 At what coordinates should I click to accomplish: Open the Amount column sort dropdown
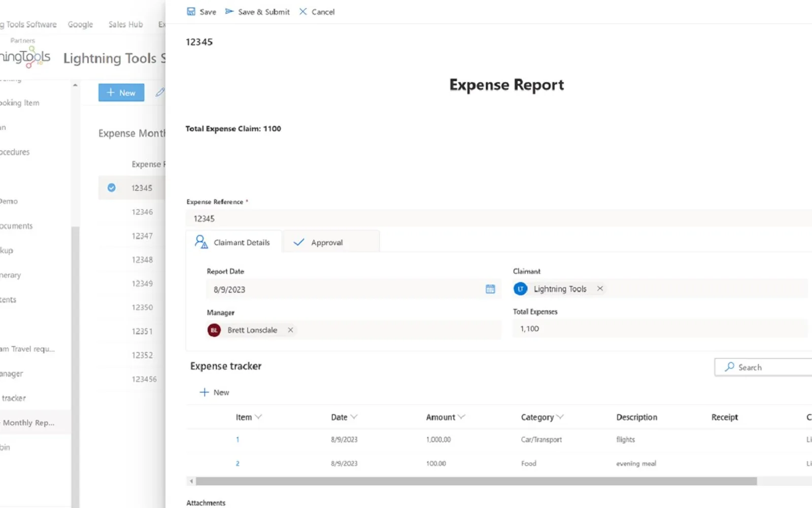[x=461, y=417]
